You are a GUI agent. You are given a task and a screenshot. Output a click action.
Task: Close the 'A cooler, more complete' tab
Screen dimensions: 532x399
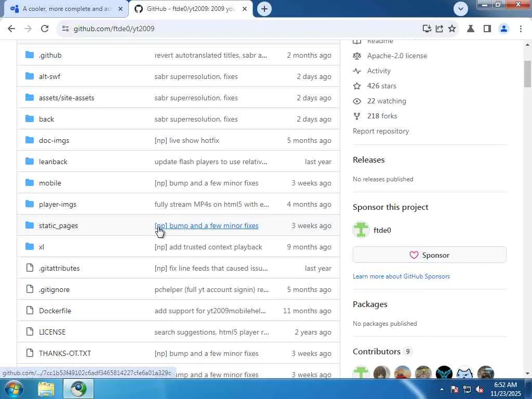pyautogui.click(x=121, y=9)
